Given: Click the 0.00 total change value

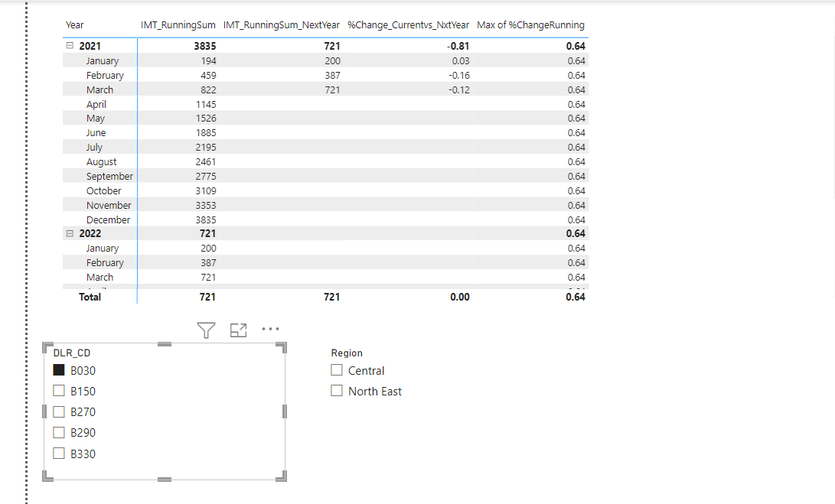Looking at the screenshot, I should tap(459, 297).
